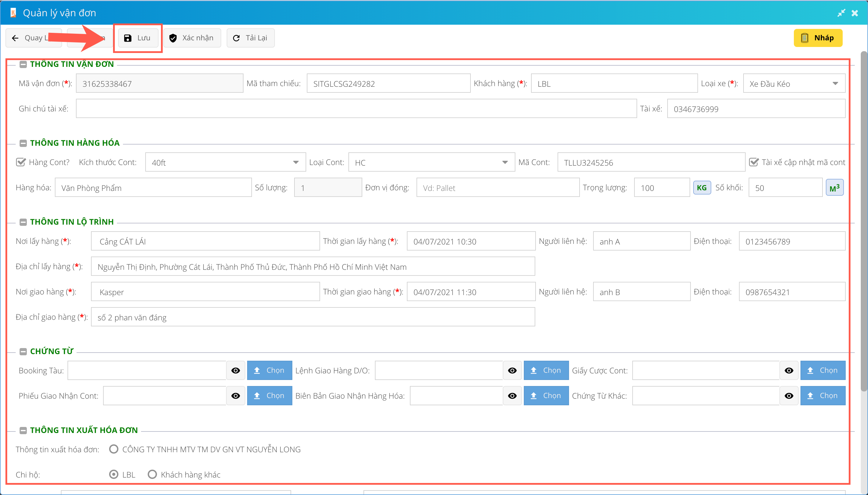Click eye icon next to Giấy Cược Cont
The height and width of the screenshot is (495, 868).
click(x=789, y=370)
